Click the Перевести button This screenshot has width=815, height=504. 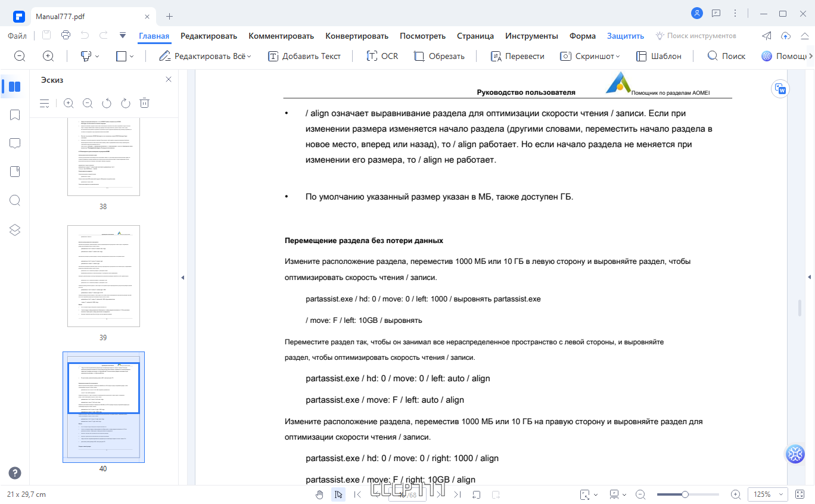pos(517,56)
